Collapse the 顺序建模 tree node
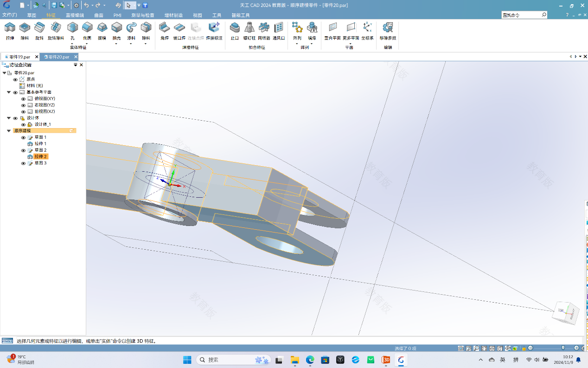588x368 pixels. pyautogui.click(x=9, y=131)
